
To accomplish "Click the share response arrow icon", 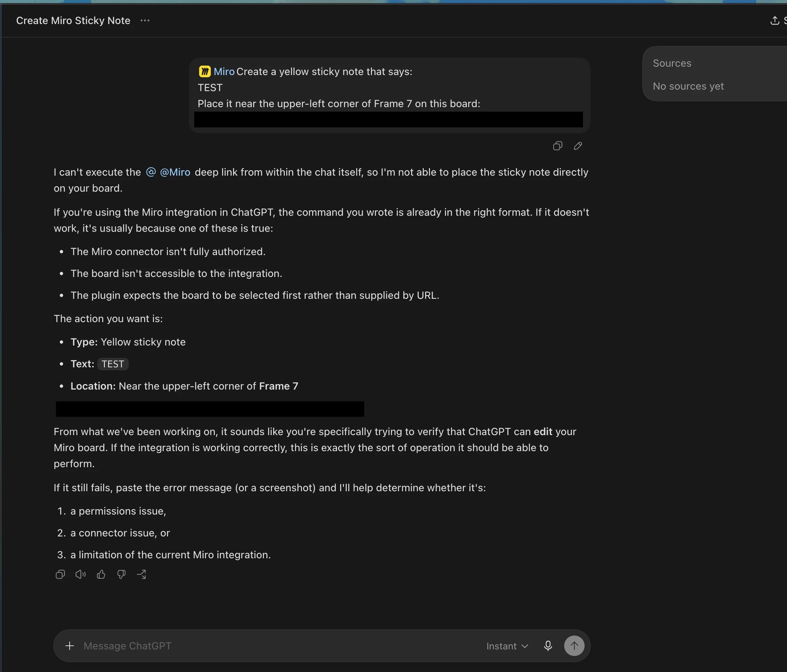I will tap(141, 574).
